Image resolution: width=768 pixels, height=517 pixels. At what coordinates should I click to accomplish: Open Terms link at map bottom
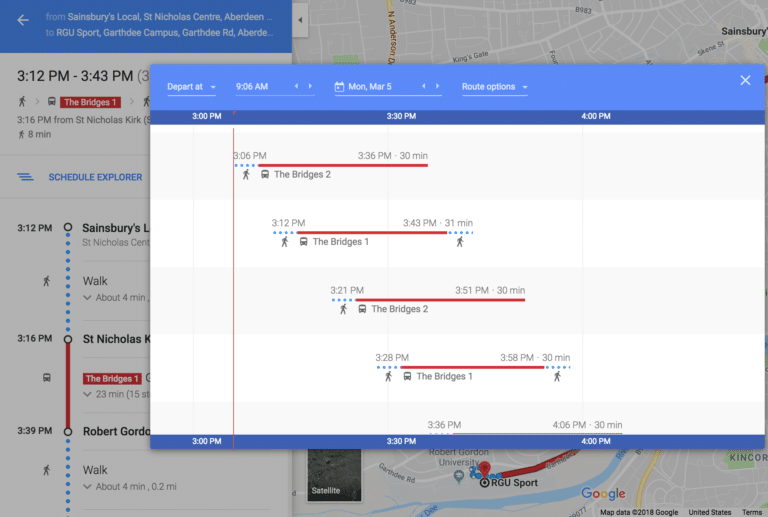tap(752, 512)
